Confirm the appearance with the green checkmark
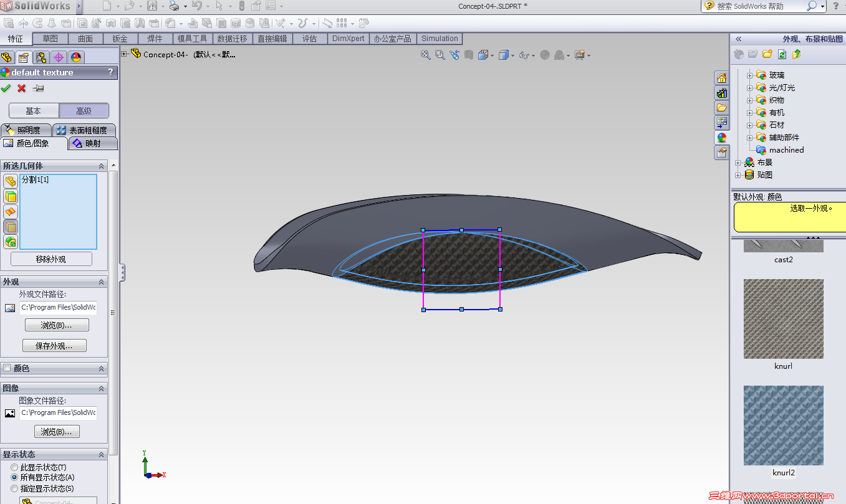Viewport: 846px width, 504px height. [6, 88]
